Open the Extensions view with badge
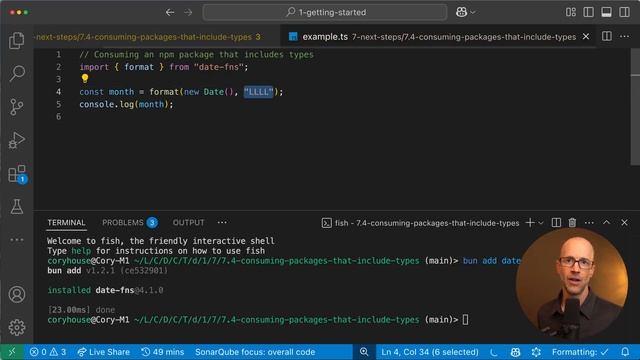The height and width of the screenshot is (360, 640). (x=17, y=174)
